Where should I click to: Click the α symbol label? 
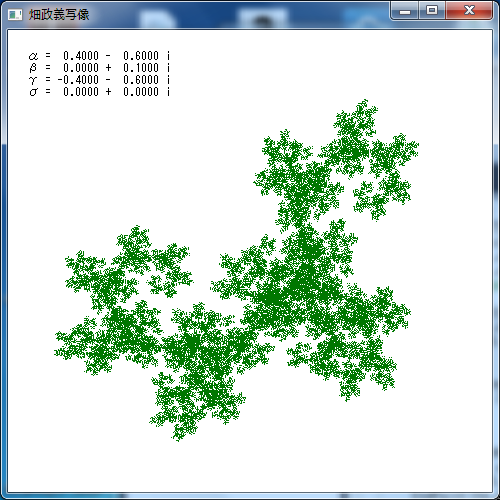33,56
